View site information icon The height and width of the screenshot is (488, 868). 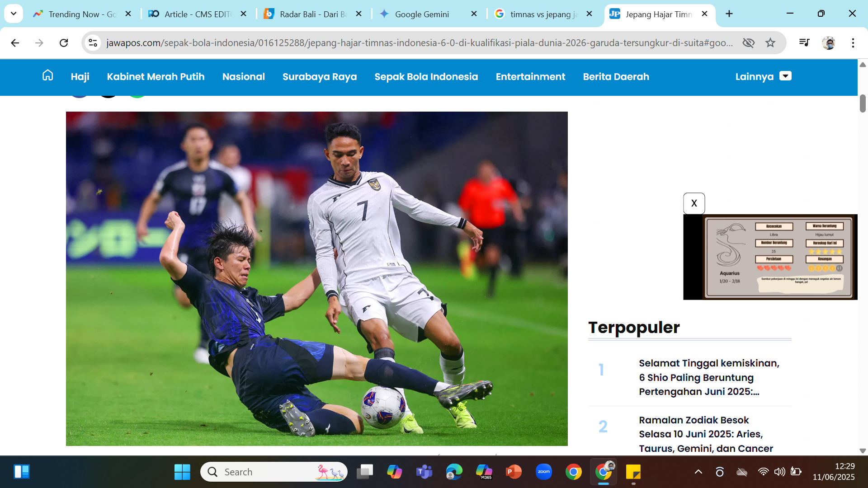click(x=93, y=43)
